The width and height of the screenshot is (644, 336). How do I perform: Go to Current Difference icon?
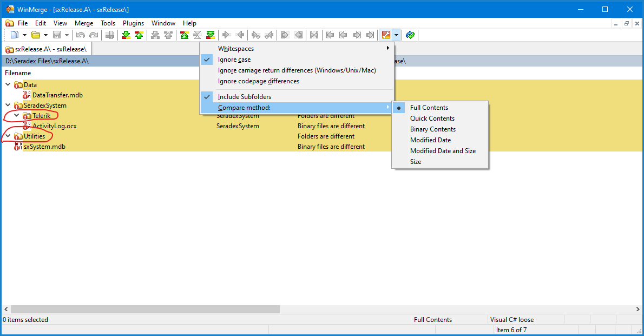[198, 35]
